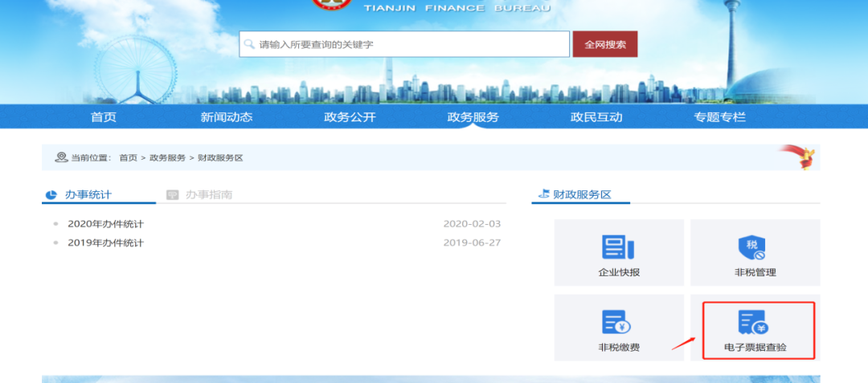Screen dimensions: 868x383
Task: Open the 企业快报 service icon
Action: pos(619,247)
